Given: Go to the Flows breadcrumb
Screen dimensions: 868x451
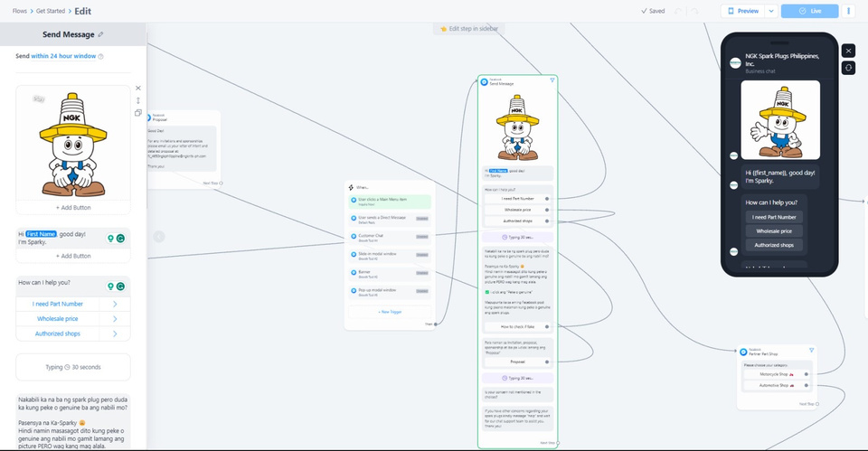Looking at the screenshot, I should (19, 11).
